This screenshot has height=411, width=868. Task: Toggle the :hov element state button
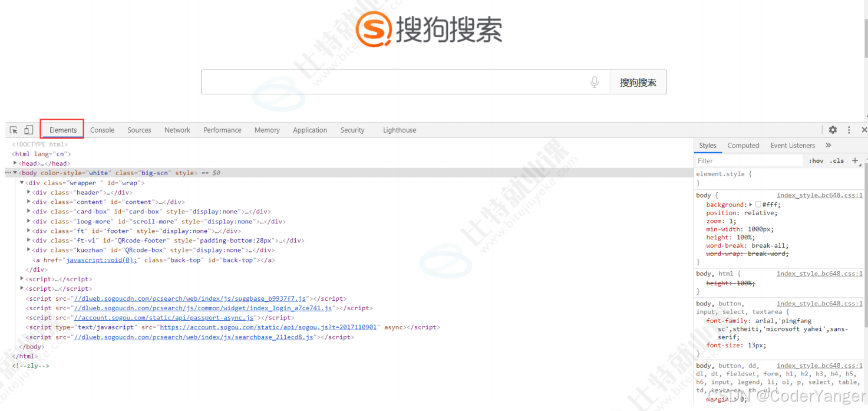[816, 160]
